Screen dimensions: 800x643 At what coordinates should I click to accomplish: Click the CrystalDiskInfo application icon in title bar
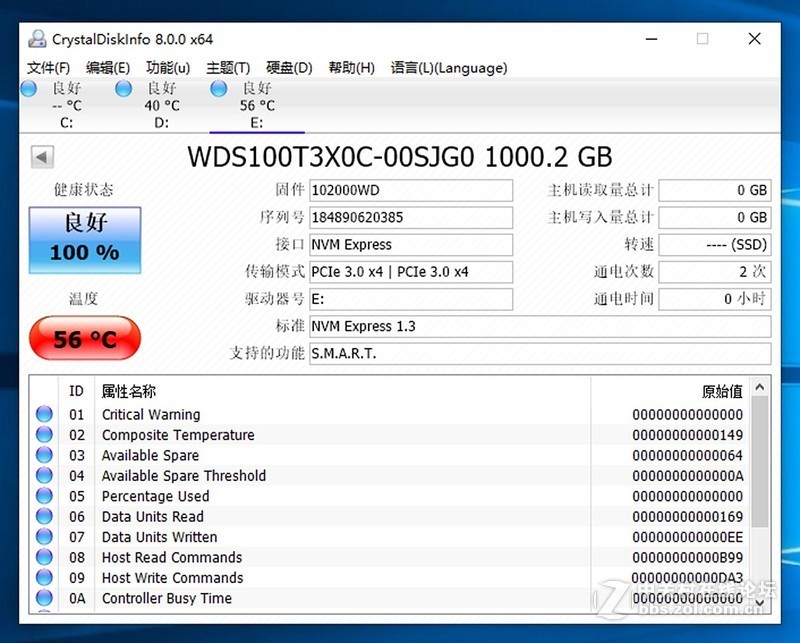[x=37, y=37]
